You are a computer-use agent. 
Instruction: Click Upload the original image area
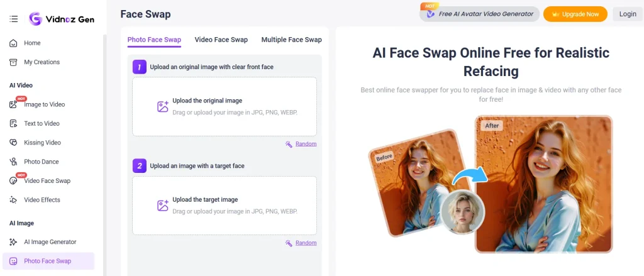pos(225,106)
